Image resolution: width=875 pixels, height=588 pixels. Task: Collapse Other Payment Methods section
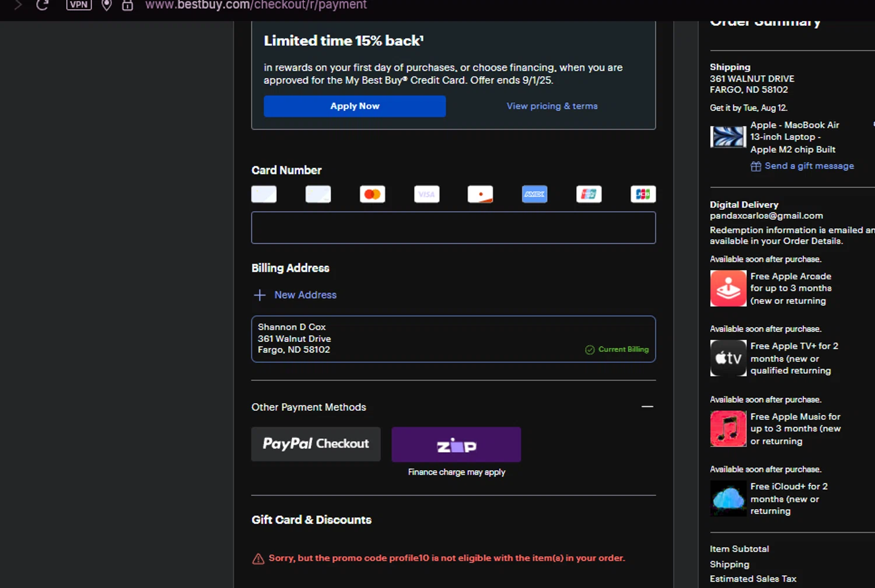point(647,407)
